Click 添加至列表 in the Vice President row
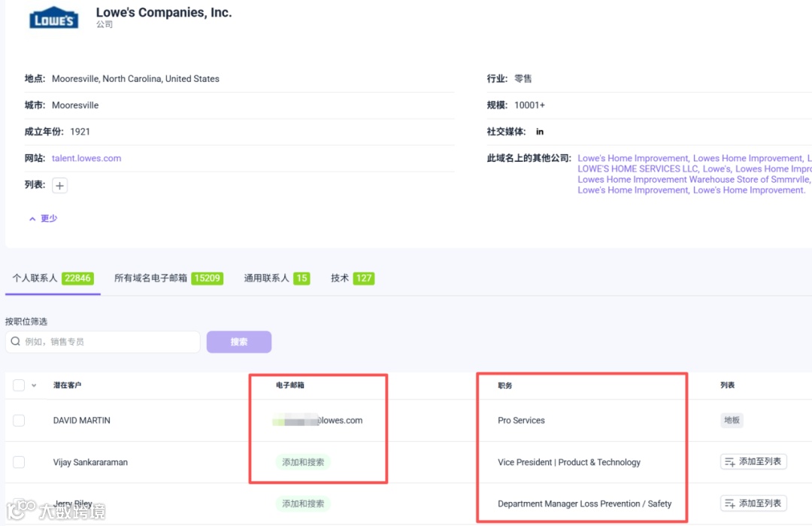The image size is (812, 526). click(x=753, y=462)
